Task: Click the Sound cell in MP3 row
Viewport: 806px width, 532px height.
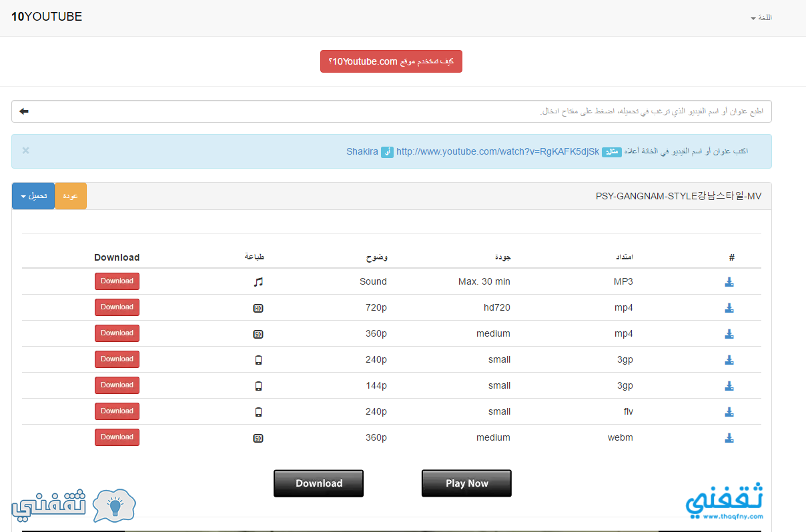Action: [x=373, y=281]
